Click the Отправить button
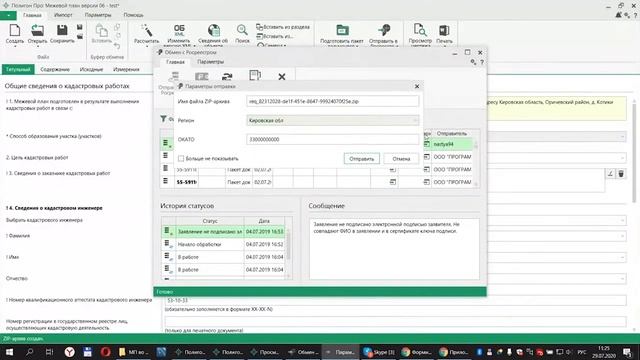 pos(361,158)
